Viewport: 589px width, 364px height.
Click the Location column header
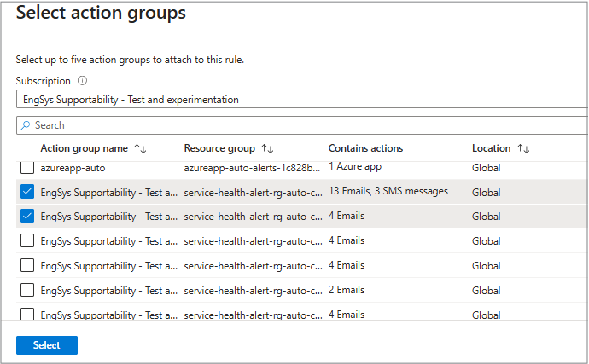coord(491,148)
